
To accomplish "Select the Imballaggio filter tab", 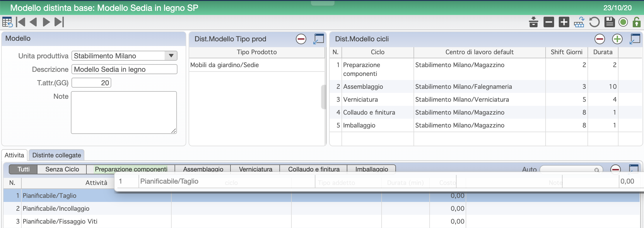I will coord(371,169).
